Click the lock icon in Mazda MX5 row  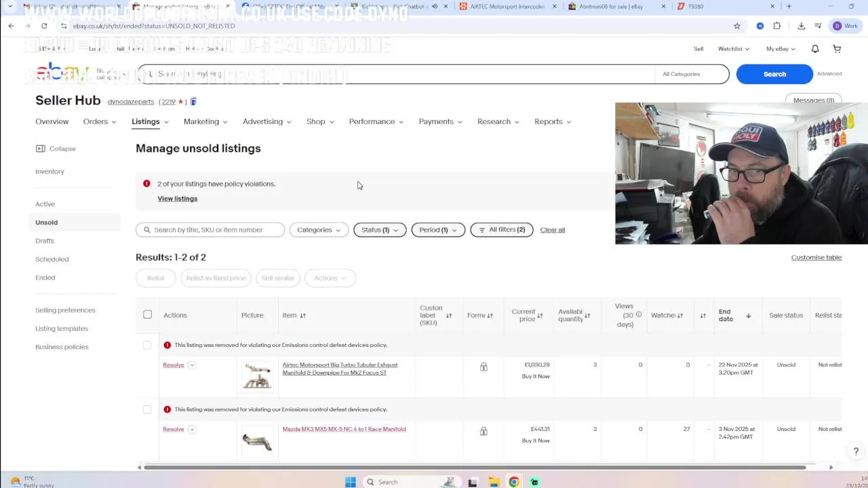(x=484, y=431)
